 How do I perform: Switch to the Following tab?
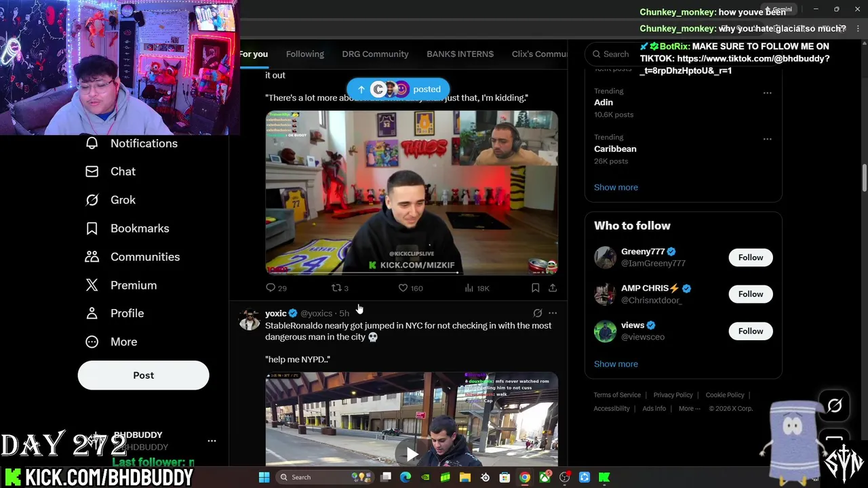pos(304,54)
